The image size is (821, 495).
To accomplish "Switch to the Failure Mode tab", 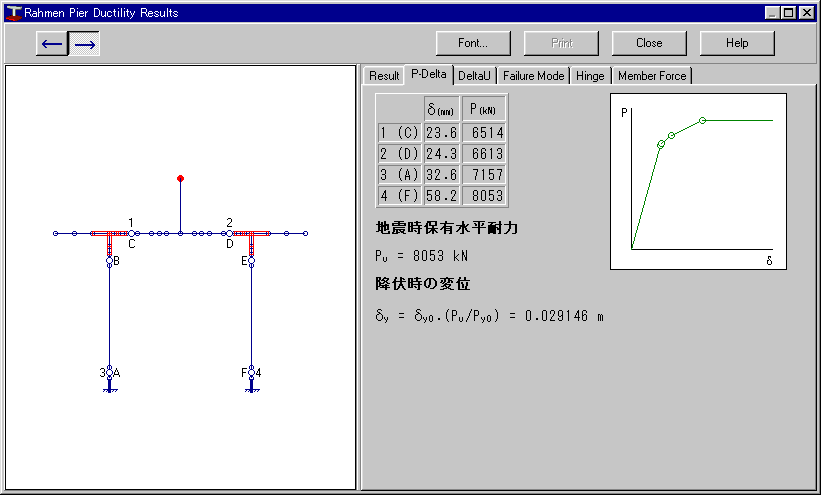I will pyautogui.click(x=534, y=76).
